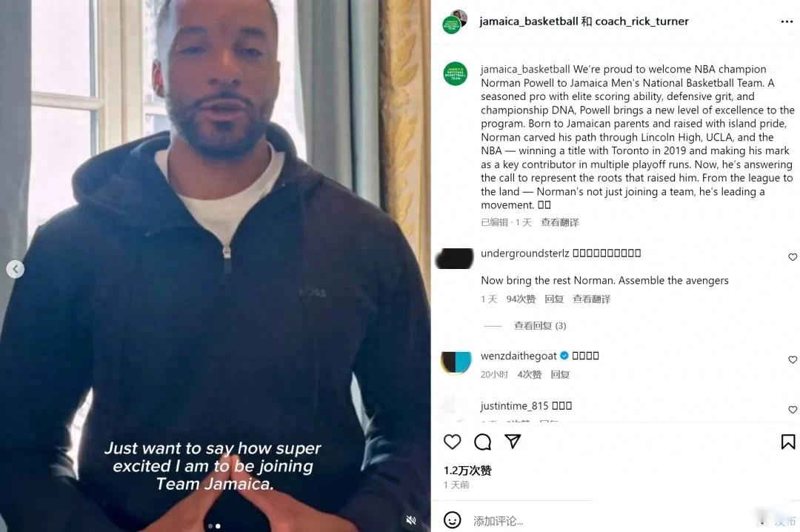Screen dimensions: 800x532
Task: Select the first carousel dot indicator
Action: tap(210, 526)
